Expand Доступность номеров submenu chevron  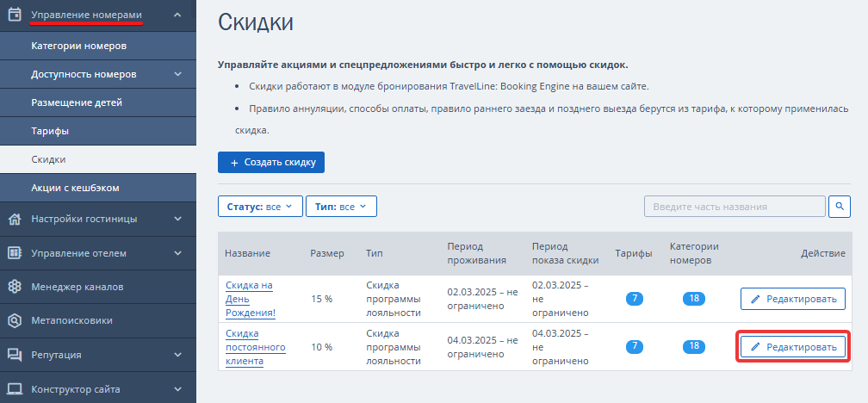tap(177, 74)
